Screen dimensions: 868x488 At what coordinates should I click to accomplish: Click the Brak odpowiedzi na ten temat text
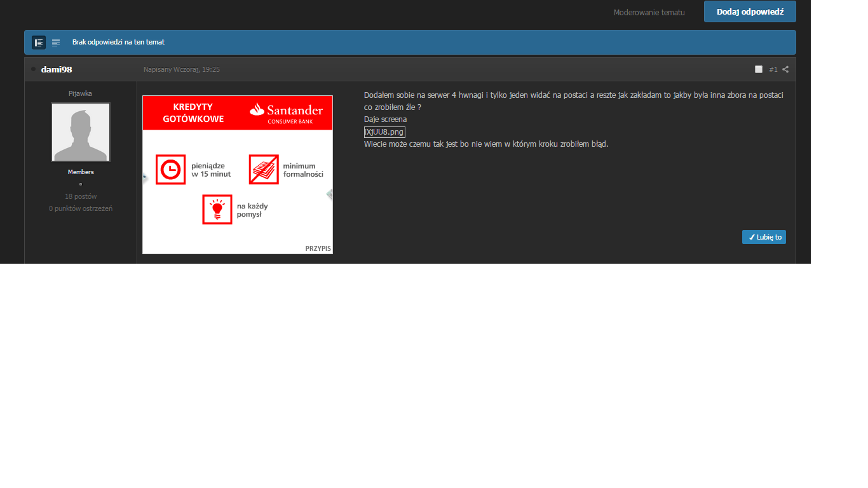[118, 42]
